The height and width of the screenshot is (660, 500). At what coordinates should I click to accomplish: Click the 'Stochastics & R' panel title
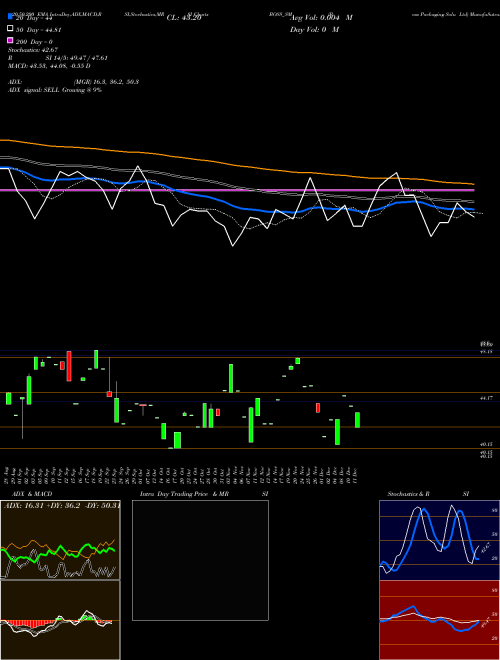click(x=408, y=494)
